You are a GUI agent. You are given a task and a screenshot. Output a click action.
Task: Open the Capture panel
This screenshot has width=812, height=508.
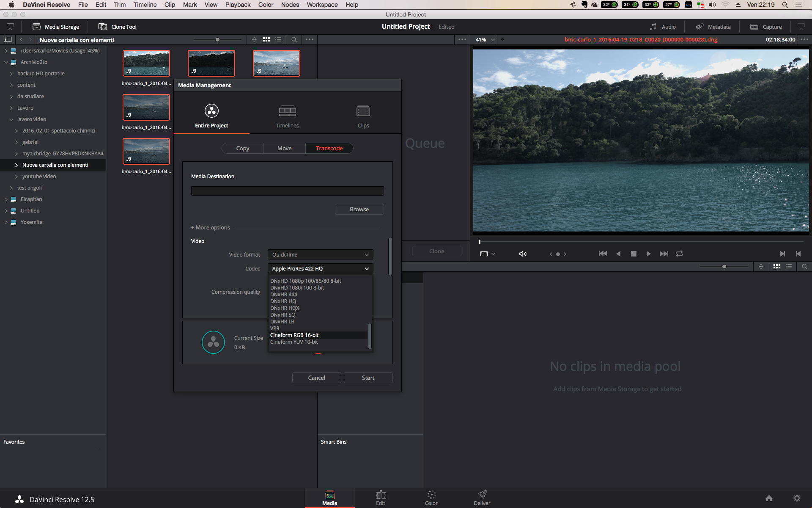click(x=766, y=27)
